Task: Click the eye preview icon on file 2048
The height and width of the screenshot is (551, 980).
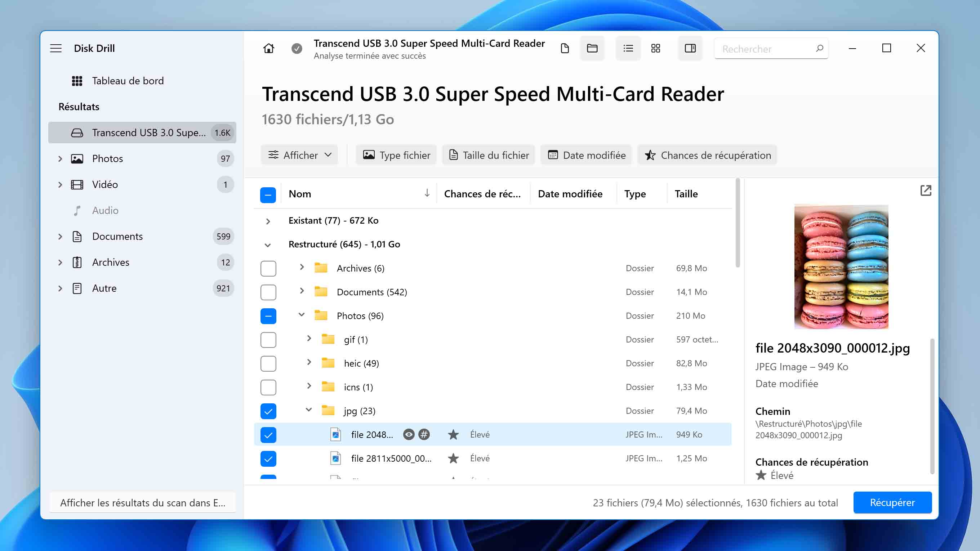Action: pos(409,434)
